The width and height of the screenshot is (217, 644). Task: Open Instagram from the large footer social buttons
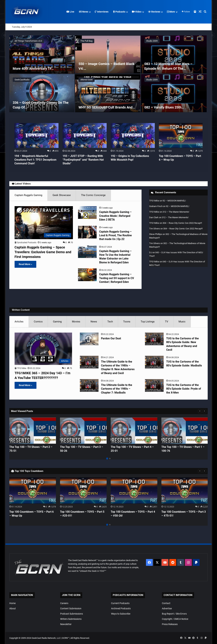pos(188,562)
